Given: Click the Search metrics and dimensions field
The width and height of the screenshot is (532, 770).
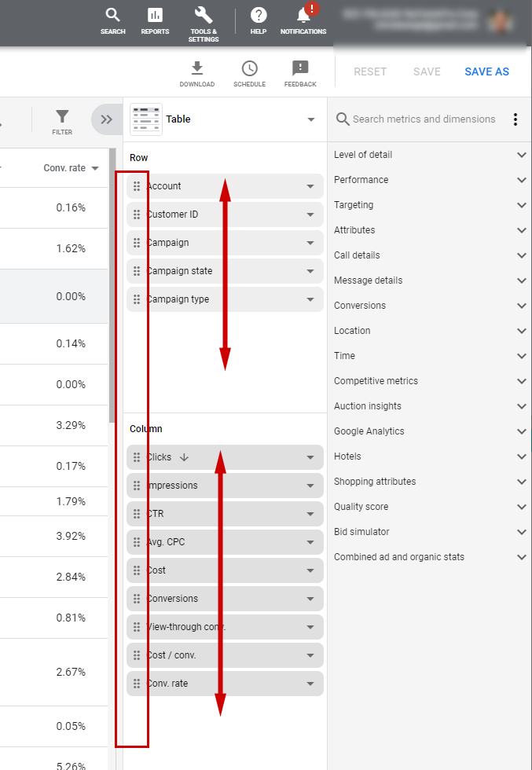Looking at the screenshot, I should click(424, 119).
